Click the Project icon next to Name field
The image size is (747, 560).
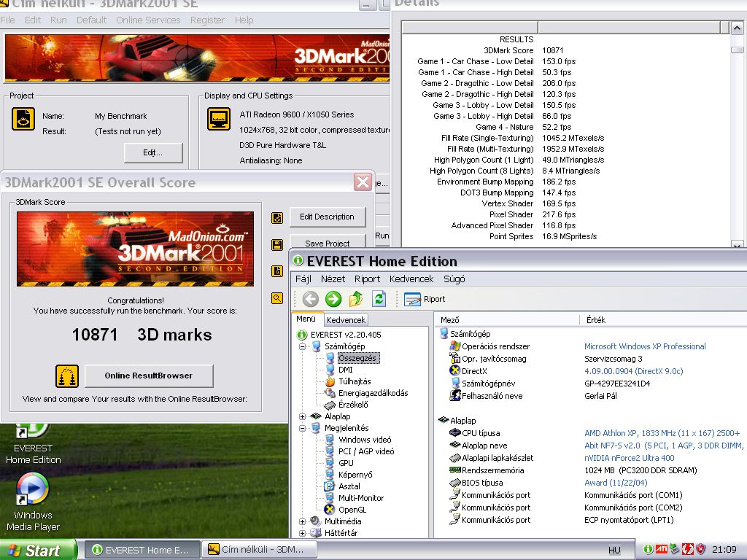point(23,119)
